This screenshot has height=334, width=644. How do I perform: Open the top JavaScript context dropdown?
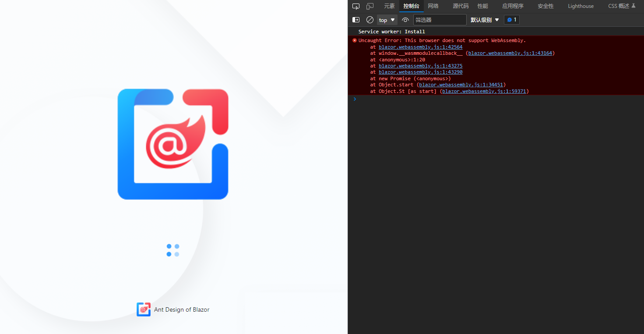(x=387, y=20)
